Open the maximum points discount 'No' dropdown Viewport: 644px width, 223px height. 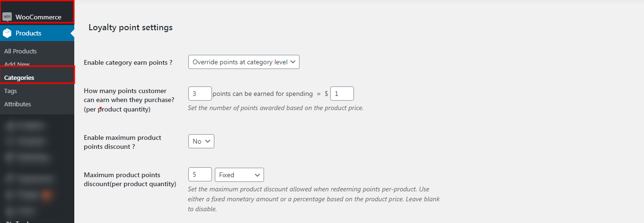point(201,141)
